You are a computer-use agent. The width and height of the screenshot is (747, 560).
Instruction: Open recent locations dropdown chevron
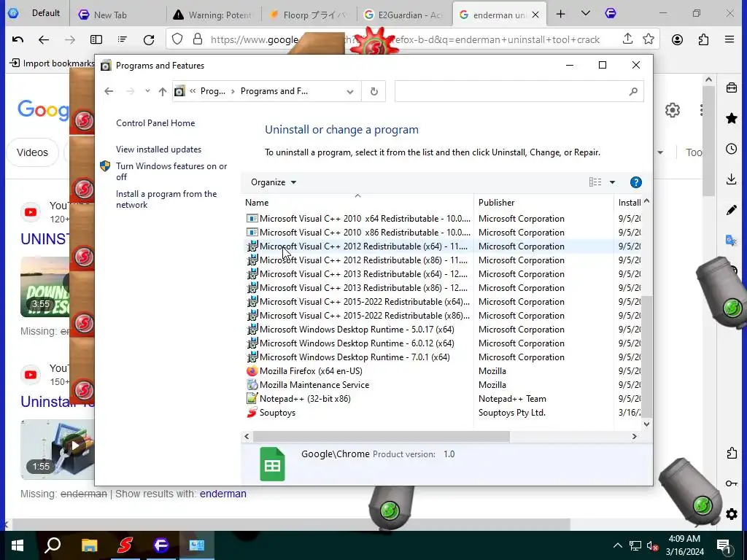[147, 91]
